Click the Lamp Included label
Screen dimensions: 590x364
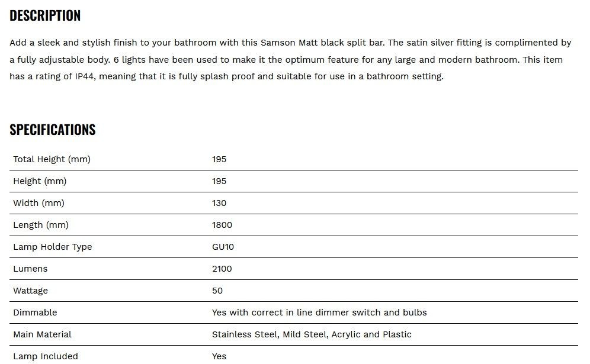(46, 356)
